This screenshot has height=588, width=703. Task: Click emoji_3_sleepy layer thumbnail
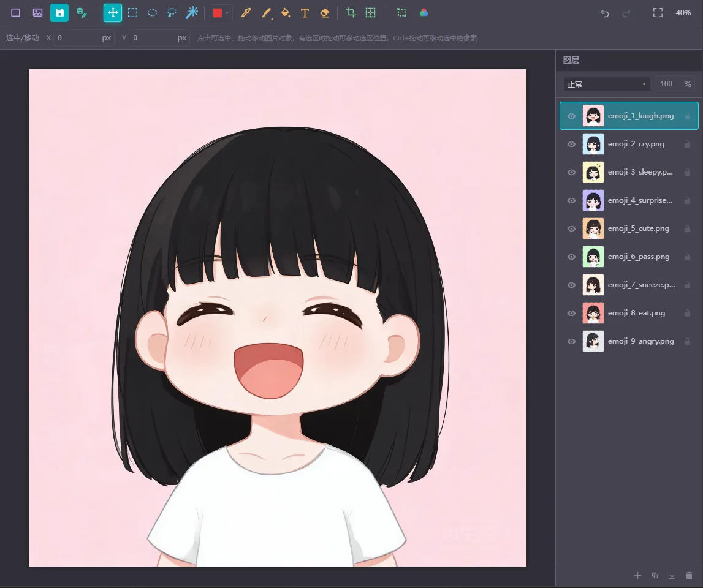coord(593,172)
